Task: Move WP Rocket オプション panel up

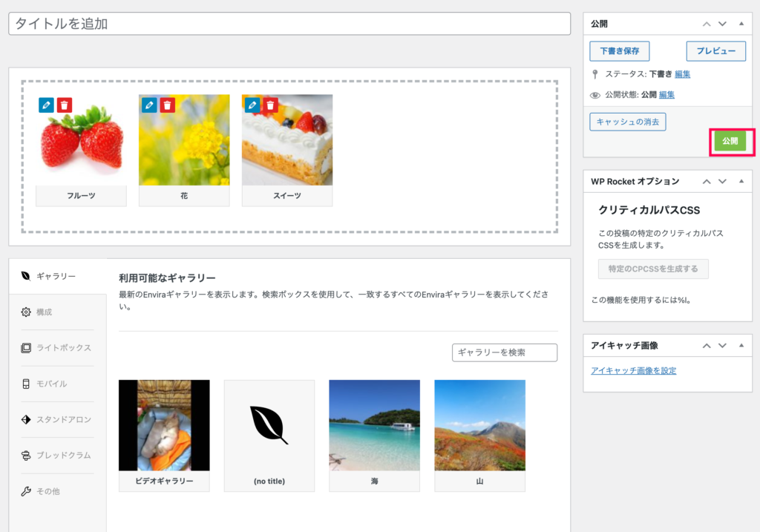Action: coord(707,181)
